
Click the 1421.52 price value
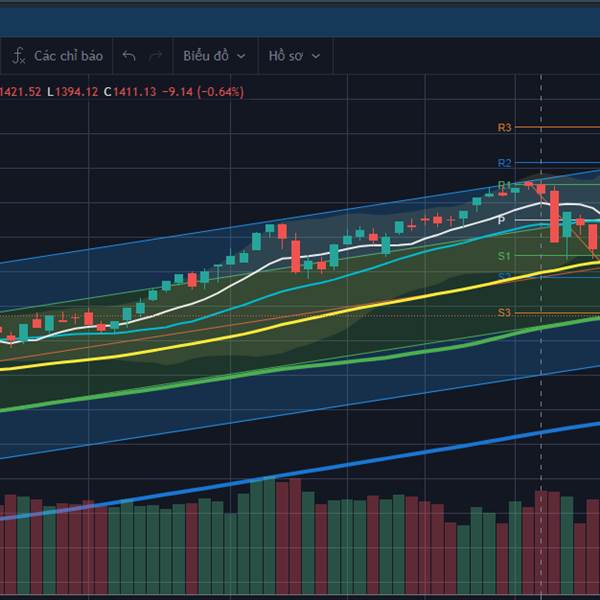(x=20, y=92)
